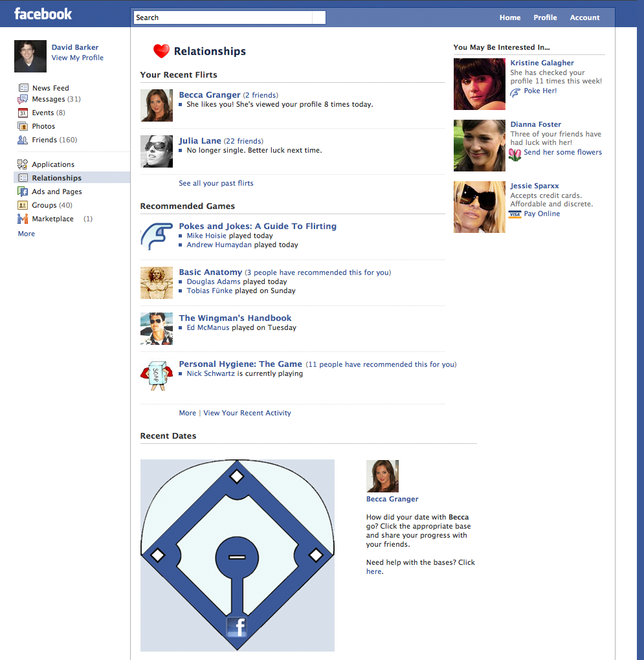Image resolution: width=644 pixels, height=660 pixels.
Task: Click the Pay Online link
Action: click(x=542, y=214)
